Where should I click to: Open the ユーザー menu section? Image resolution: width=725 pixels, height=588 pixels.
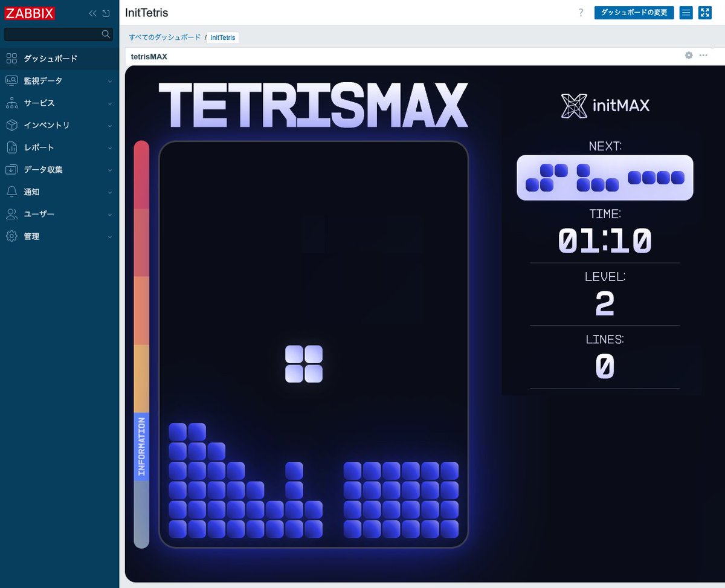pos(59,215)
